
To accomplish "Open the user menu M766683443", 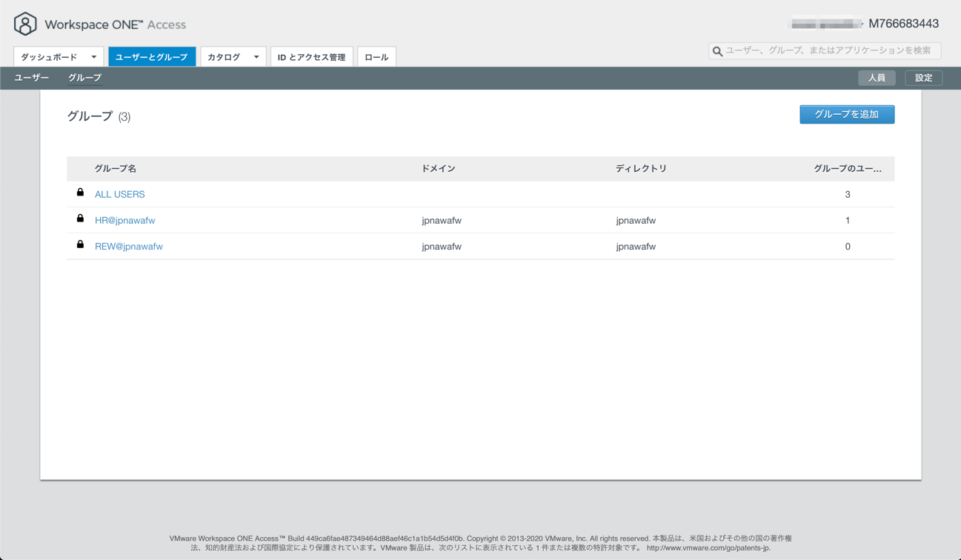I will click(x=903, y=24).
